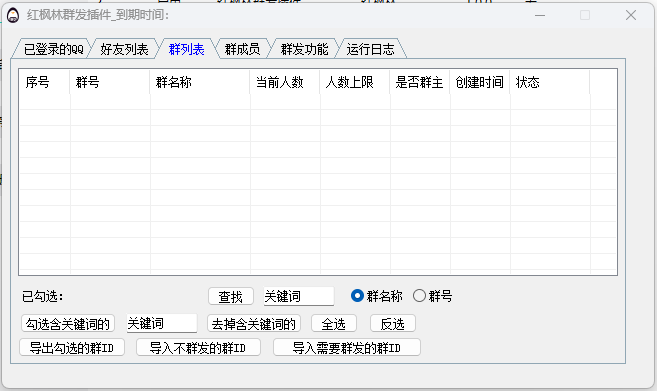Click the 群名称 column header
657x391 pixels.
199,82
